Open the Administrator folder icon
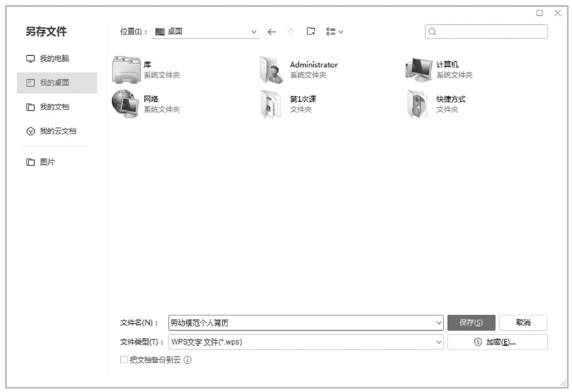572x392 pixels. tap(271, 70)
